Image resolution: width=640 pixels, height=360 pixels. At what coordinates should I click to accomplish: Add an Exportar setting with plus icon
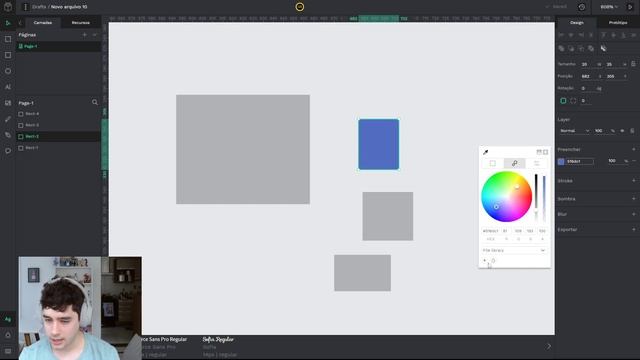coord(634,229)
